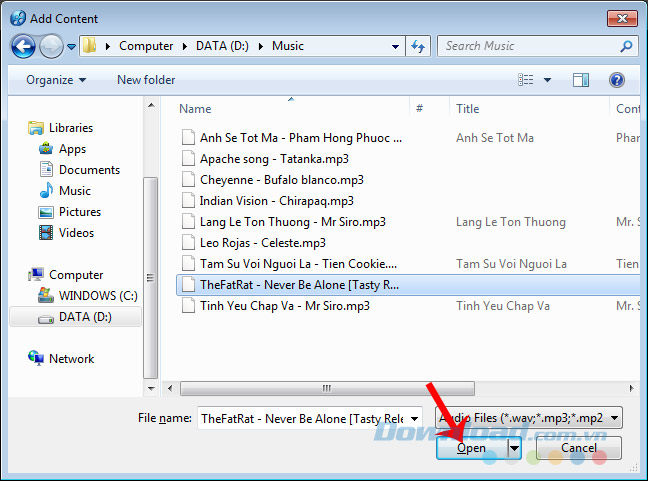Click the search magnifier icon
This screenshot has width=648, height=481.
(627, 46)
